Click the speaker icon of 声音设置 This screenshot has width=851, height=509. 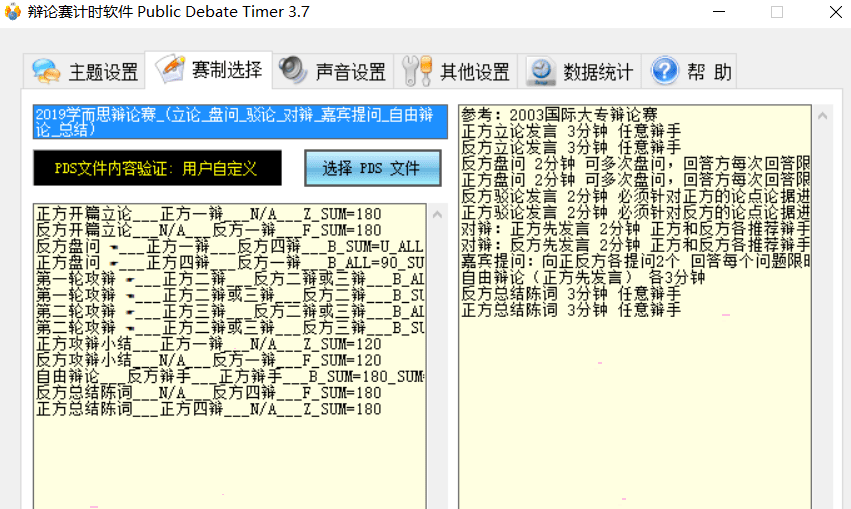293,71
